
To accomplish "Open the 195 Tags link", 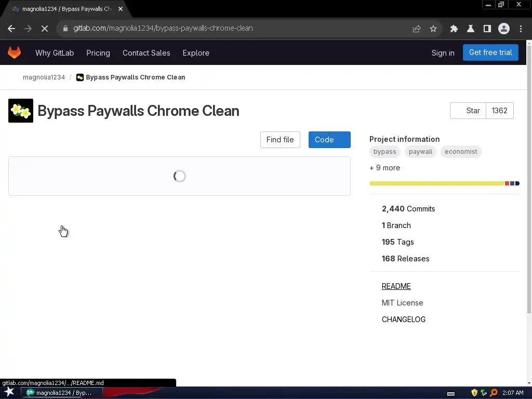I will (397, 242).
